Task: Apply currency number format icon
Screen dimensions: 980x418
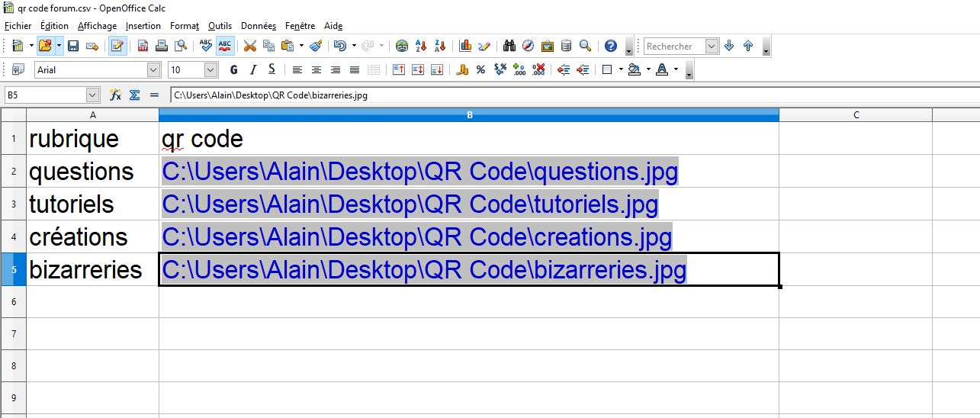Action: coord(462,69)
